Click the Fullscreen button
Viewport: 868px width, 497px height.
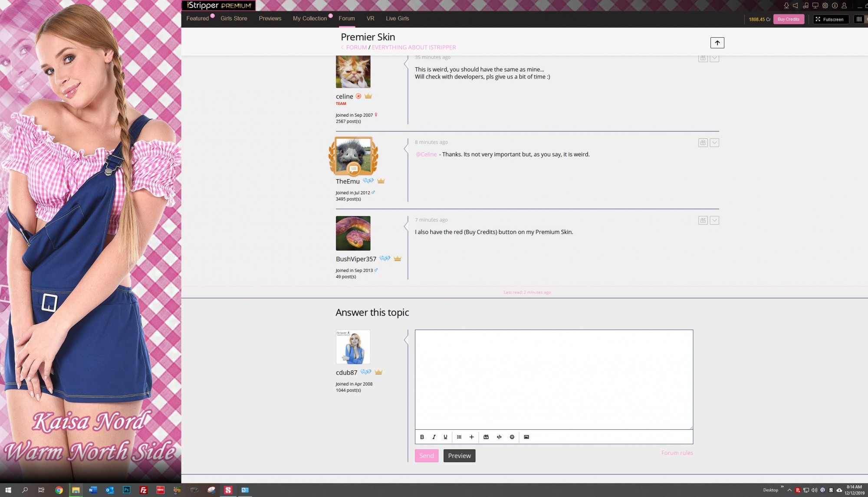[831, 19]
